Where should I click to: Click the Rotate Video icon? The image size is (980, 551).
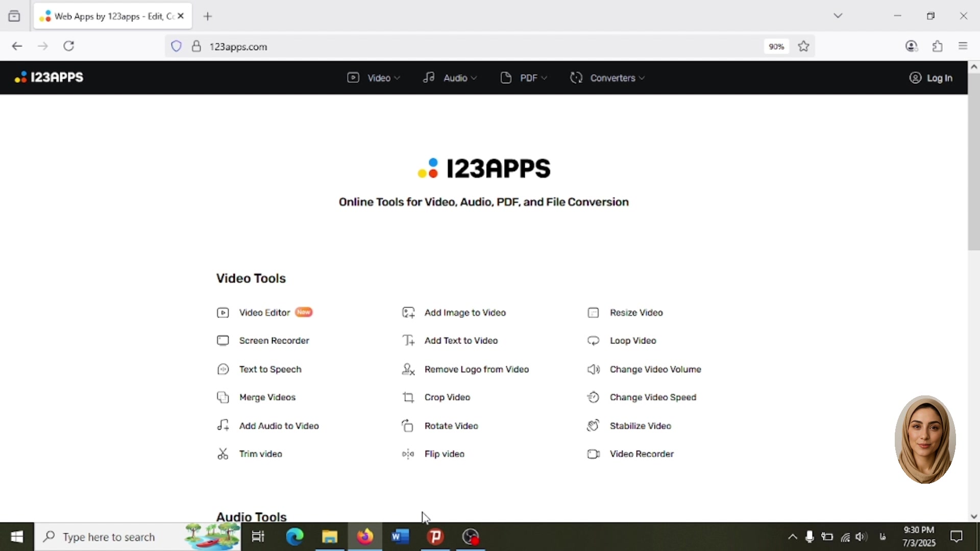(407, 425)
